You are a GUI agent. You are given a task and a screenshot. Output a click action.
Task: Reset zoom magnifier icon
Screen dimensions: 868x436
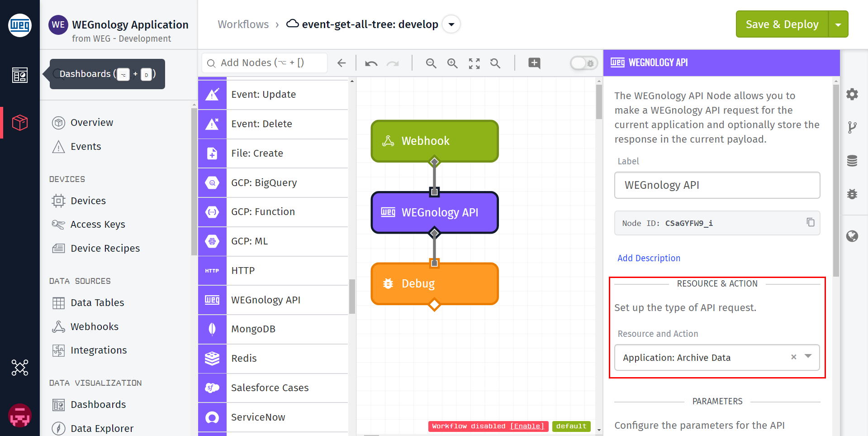(x=495, y=63)
